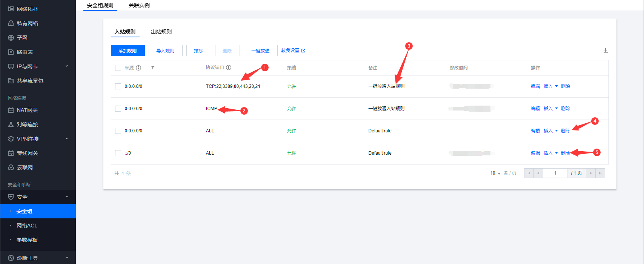Click the 导入规则 button
644x264 pixels.
click(166, 51)
